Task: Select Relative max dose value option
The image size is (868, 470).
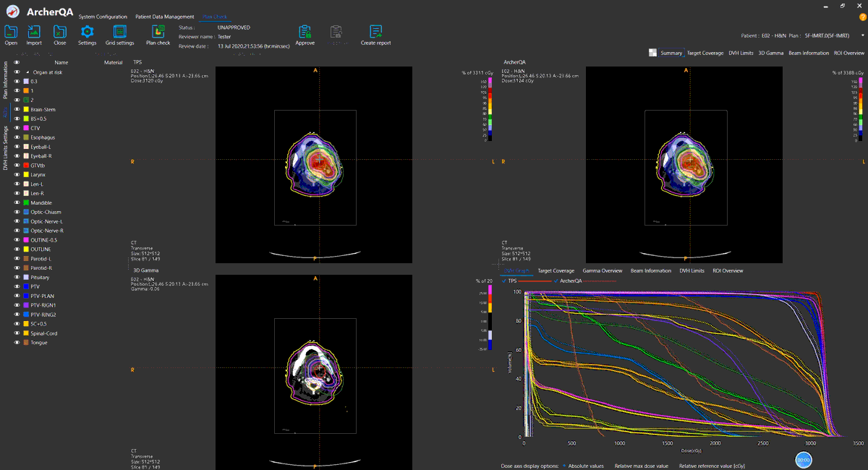Action: click(642, 466)
